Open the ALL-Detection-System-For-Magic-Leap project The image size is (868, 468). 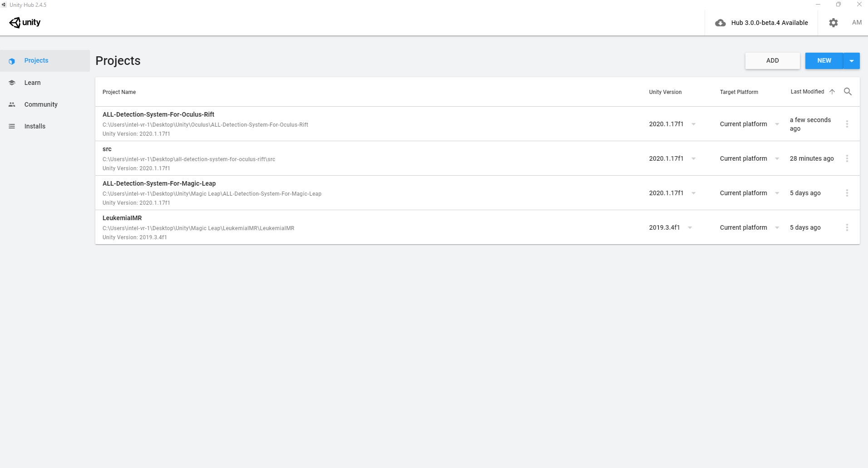[x=477, y=193]
